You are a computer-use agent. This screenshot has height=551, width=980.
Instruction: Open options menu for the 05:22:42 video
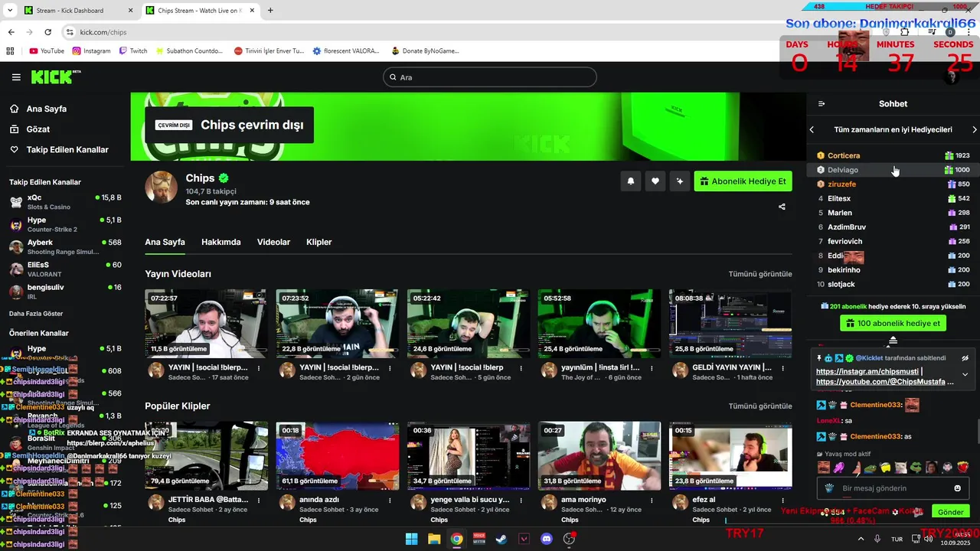pos(520,367)
